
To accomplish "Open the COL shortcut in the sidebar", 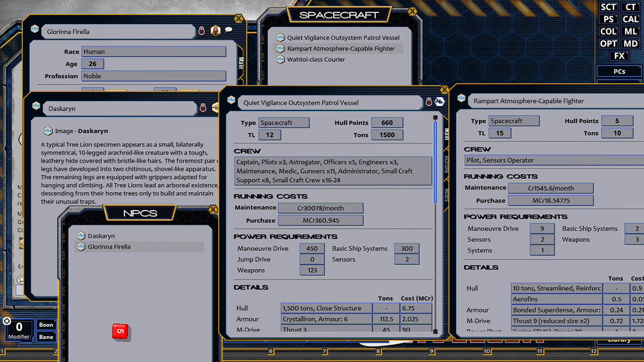I will tap(608, 31).
